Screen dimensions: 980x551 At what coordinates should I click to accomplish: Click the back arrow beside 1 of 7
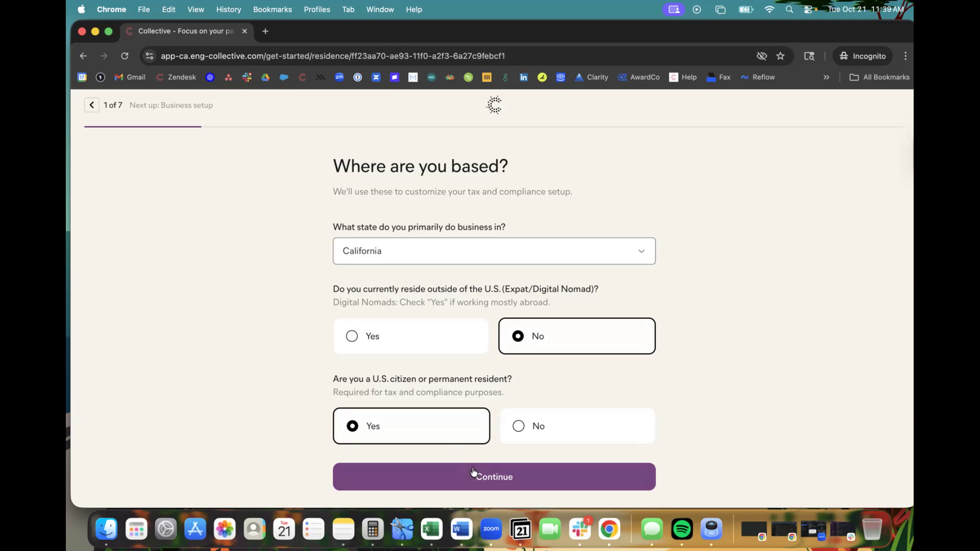click(91, 105)
